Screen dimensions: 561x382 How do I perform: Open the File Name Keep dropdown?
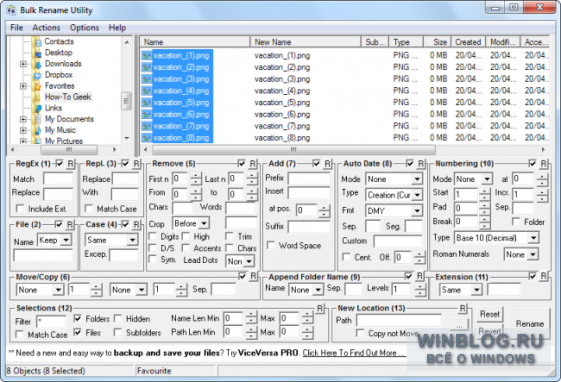click(x=65, y=240)
